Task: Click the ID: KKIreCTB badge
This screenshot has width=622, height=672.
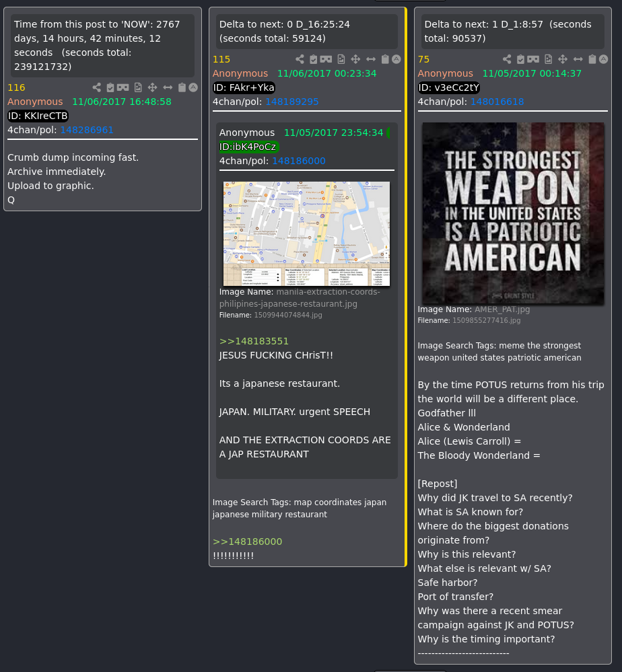Action: (x=38, y=116)
